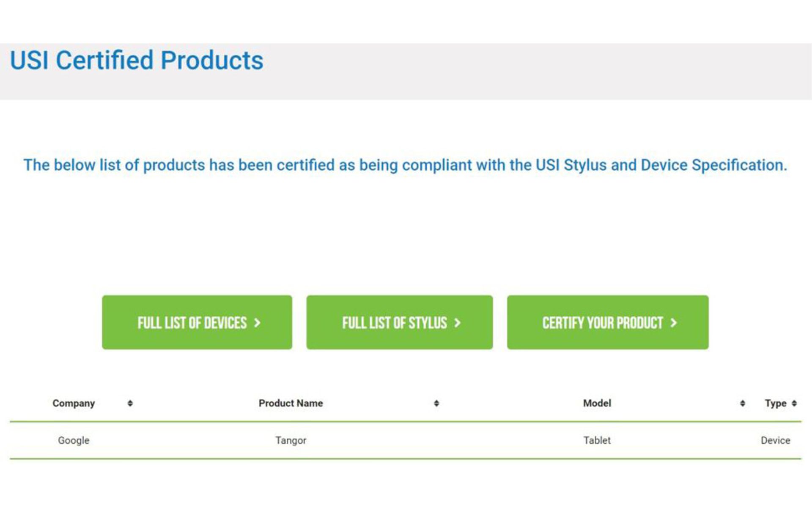Screen dimensions: 812x508
Task: Select the Google company cell
Action: pyautogui.click(x=74, y=440)
